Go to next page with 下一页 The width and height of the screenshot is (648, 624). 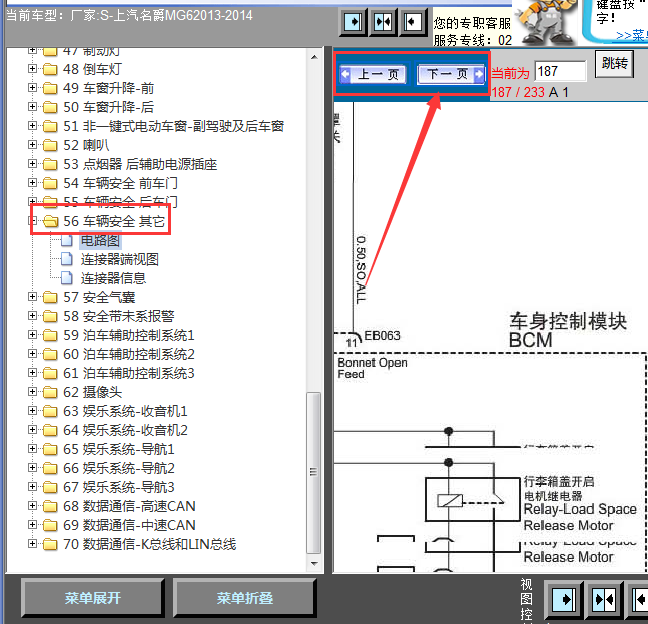coord(451,74)
